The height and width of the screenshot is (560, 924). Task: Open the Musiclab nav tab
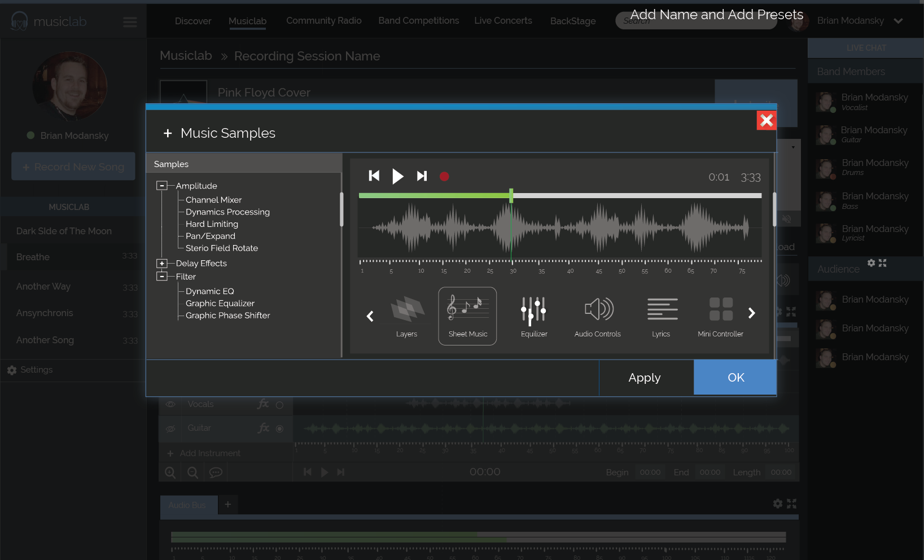[247, 21]
